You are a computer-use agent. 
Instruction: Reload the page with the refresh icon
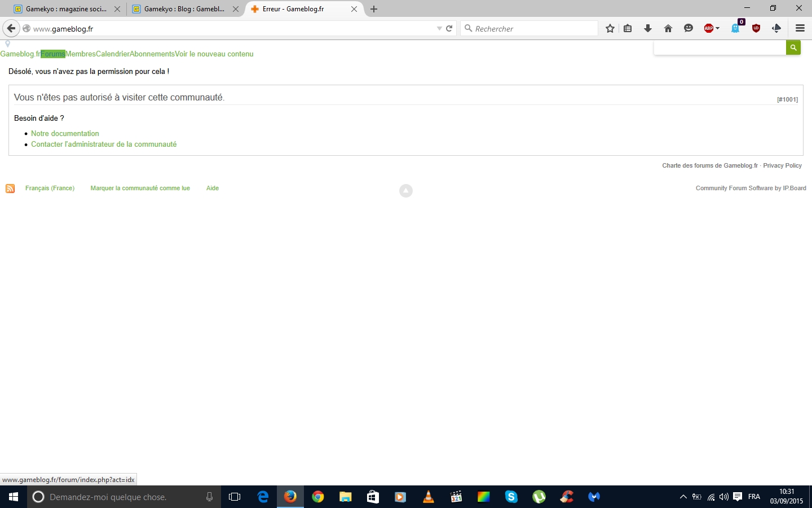click(x=449, y=28)
